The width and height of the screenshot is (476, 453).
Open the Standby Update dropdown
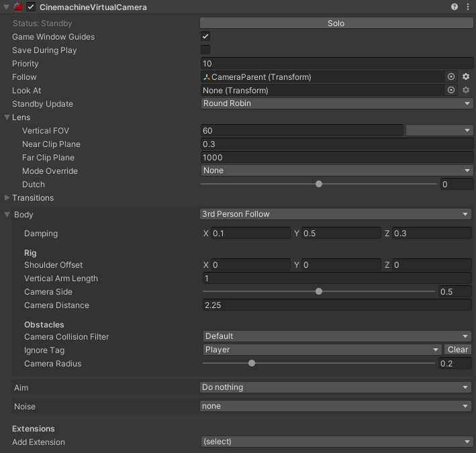click(x=336, y=104)
